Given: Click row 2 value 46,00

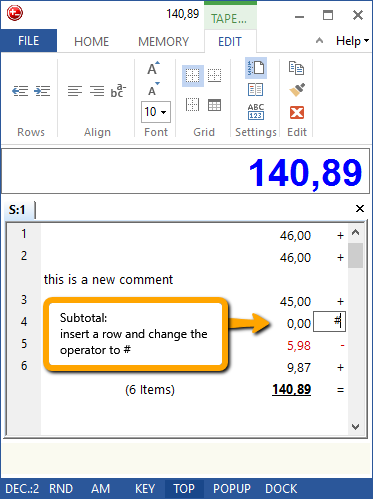Looking at the screenshot, I should (x=295, y=258).
